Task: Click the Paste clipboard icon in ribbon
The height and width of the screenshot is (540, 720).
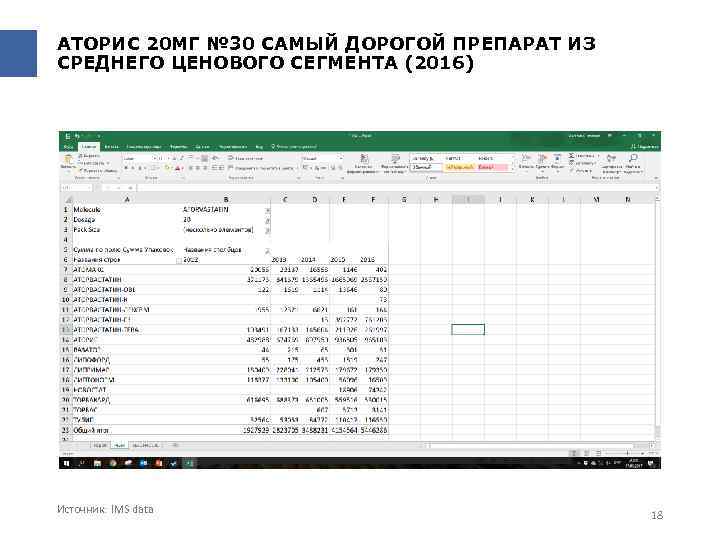Action: click(68, 160)
